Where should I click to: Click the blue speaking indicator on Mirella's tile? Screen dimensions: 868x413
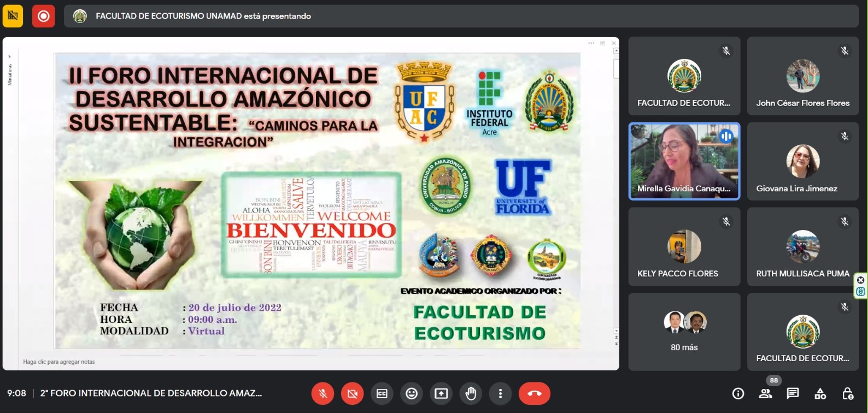tap(726, 136)
